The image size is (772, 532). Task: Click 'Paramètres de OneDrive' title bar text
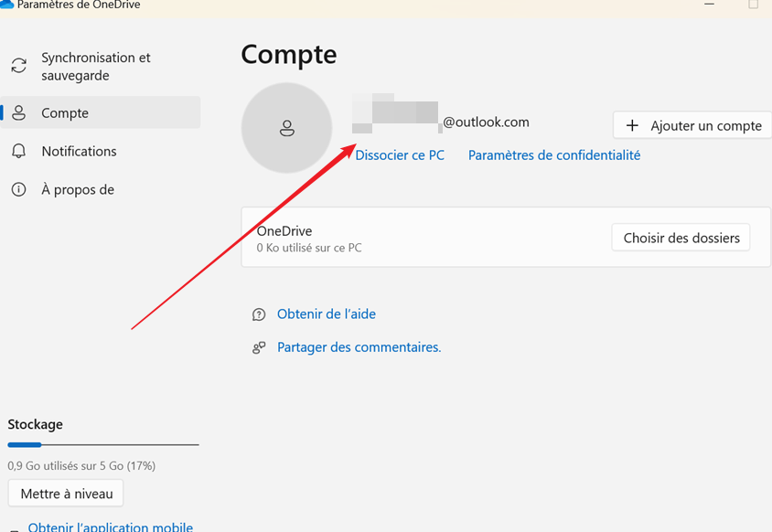[79, 5]
